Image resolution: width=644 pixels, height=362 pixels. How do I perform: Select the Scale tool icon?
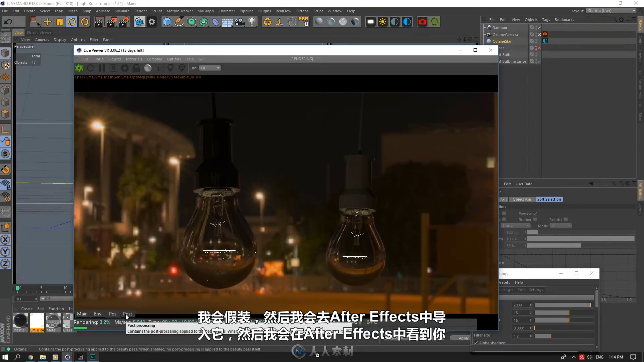point(59,22)
